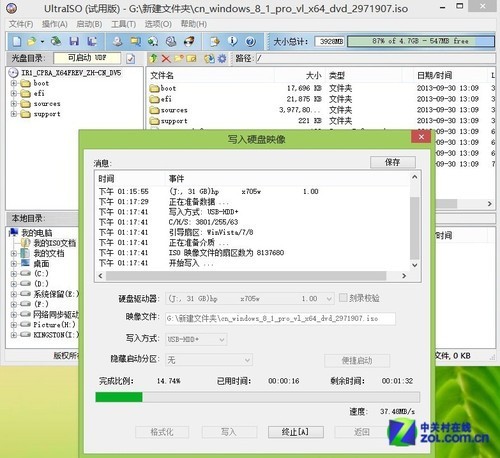Click the Open CD/DVD green disc icon

tap(56, 41)
